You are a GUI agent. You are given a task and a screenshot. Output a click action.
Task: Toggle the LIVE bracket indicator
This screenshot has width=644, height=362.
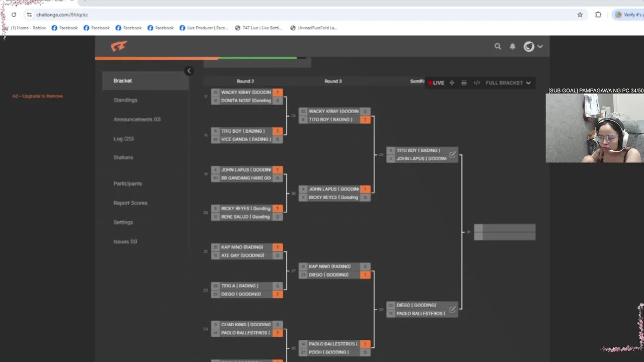[436, 83]
